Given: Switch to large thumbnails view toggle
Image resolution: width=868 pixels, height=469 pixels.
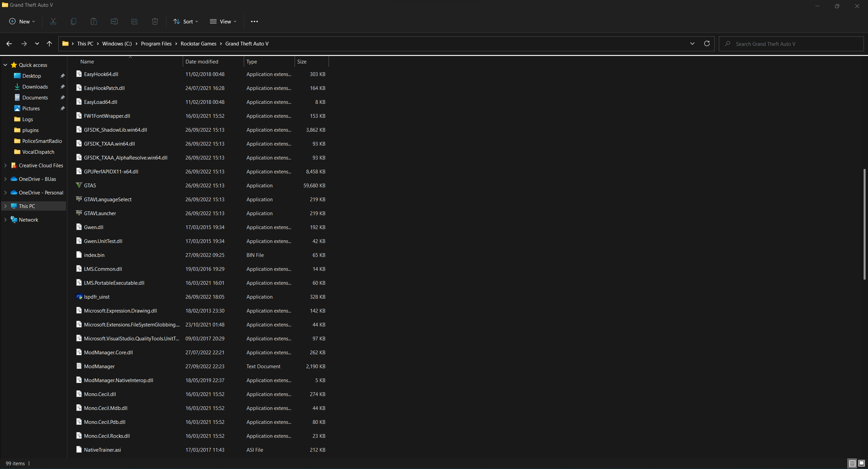Looking at the screenshot, I should (x=862, y=463).
